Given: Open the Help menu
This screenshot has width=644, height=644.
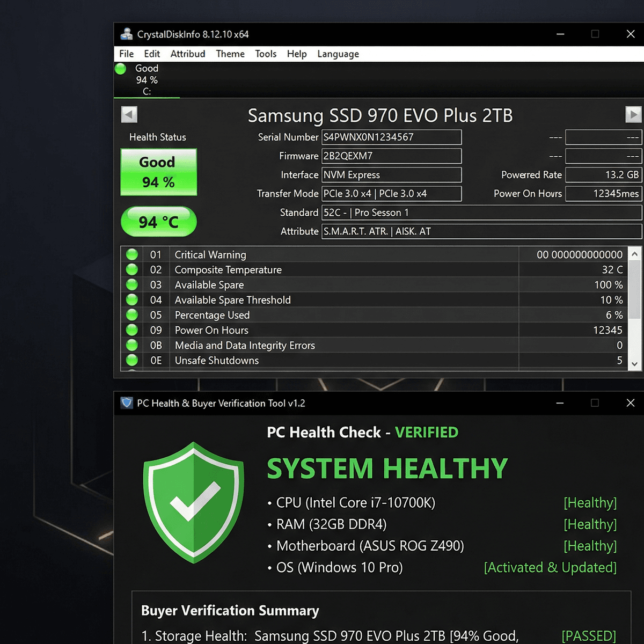Looking at the screenshot, I should [297, 54].
